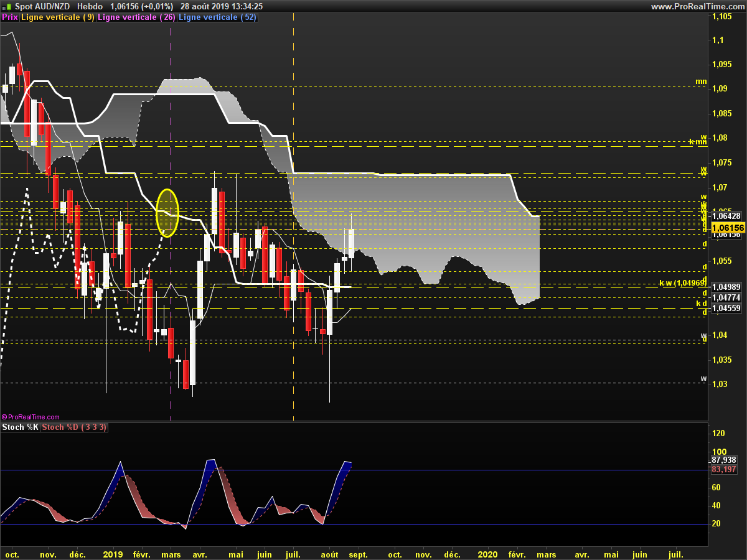
Task: Open the Stoch %K indicator label
Action: pyautogui.click(x=20, y=427)
